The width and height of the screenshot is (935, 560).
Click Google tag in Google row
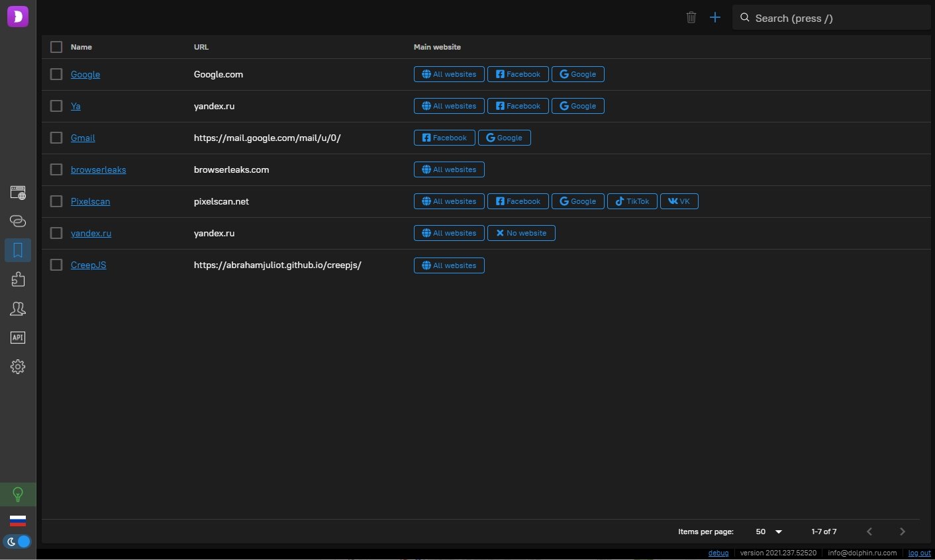[x=578, y=74]
